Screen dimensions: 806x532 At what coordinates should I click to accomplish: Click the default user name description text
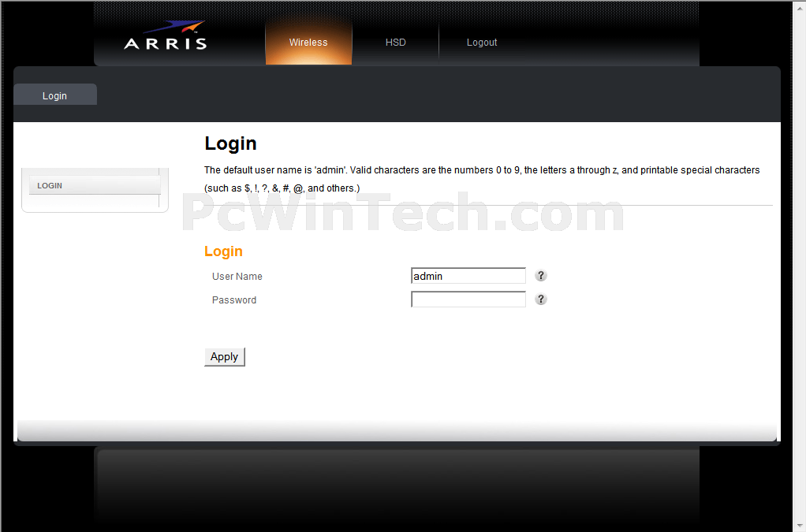click(x=482, y=179)
